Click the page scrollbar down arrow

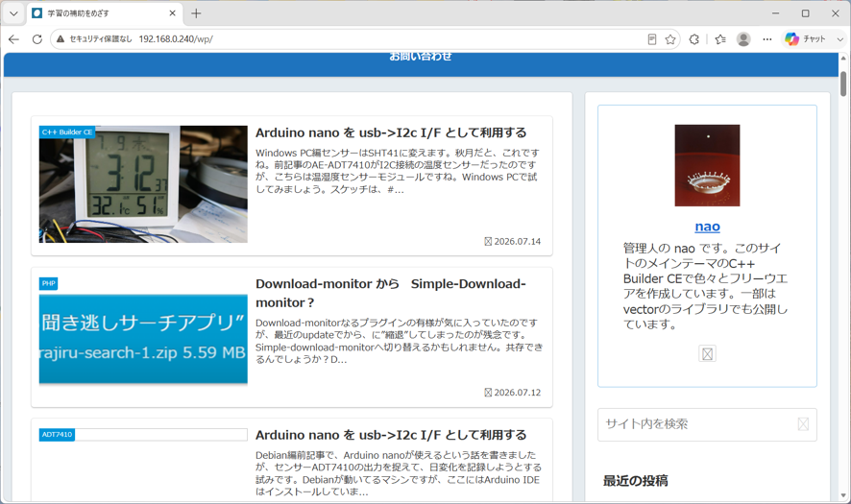coord(843,495)
